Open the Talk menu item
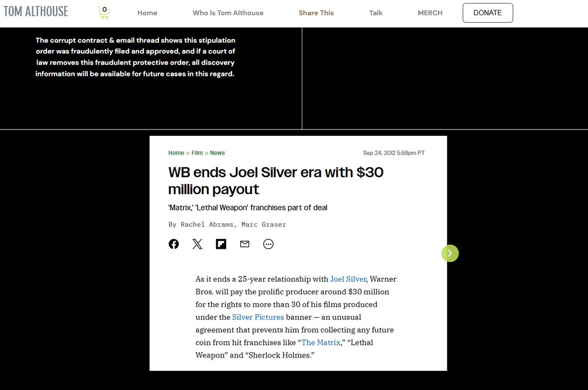The image size is (588, 390). [x=376, y=13]
